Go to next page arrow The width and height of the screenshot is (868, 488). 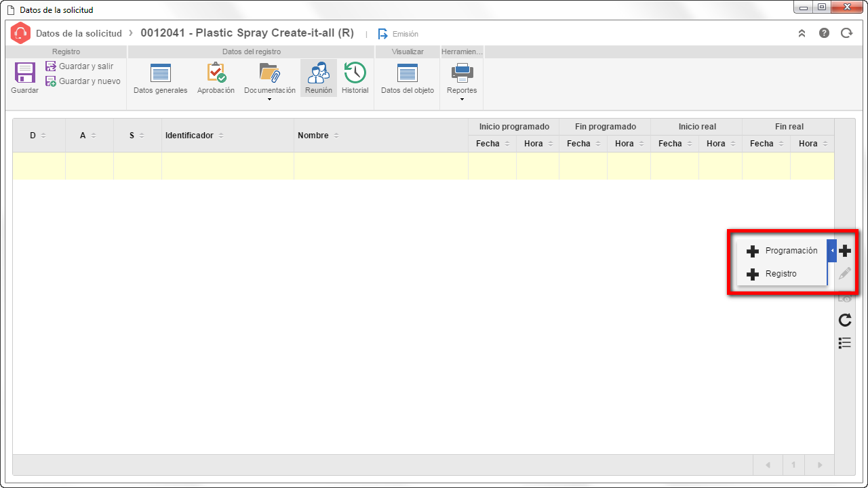click(x=819, y=465)
